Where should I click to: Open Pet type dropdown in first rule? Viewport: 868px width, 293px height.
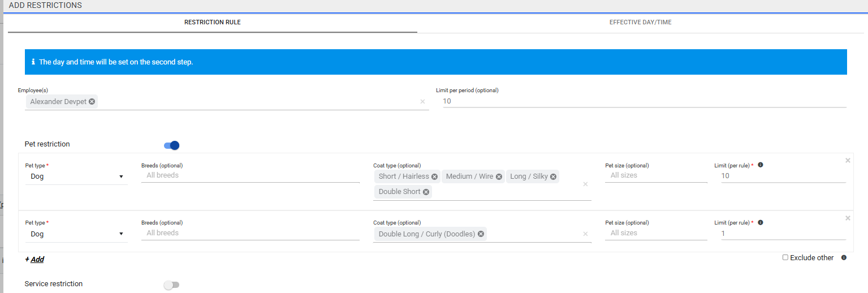click(x=76, y=176)
